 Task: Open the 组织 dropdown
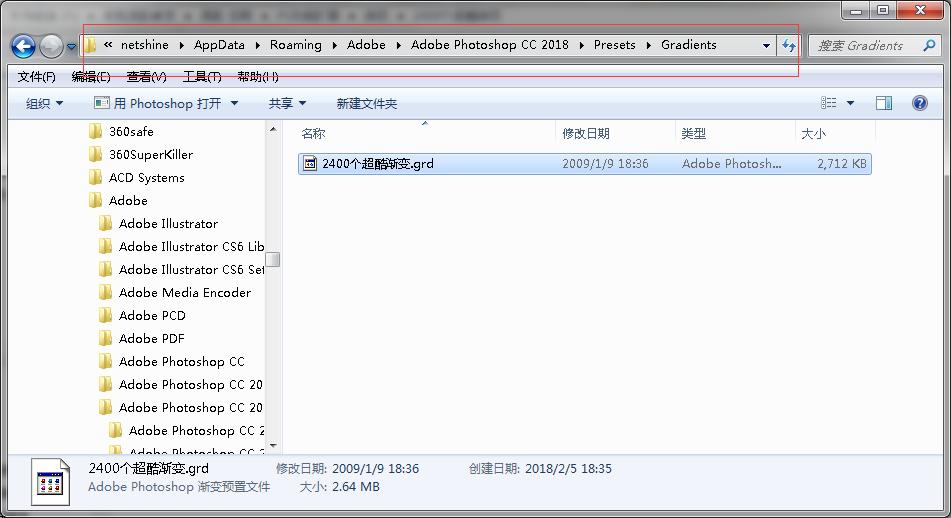point(44,104)
